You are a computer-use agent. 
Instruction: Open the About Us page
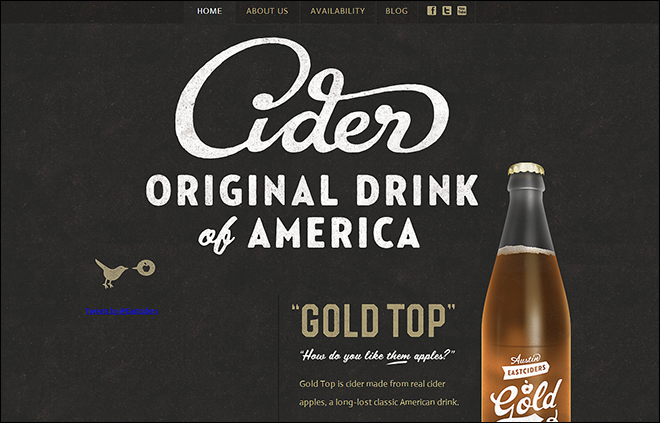(267, 11)
